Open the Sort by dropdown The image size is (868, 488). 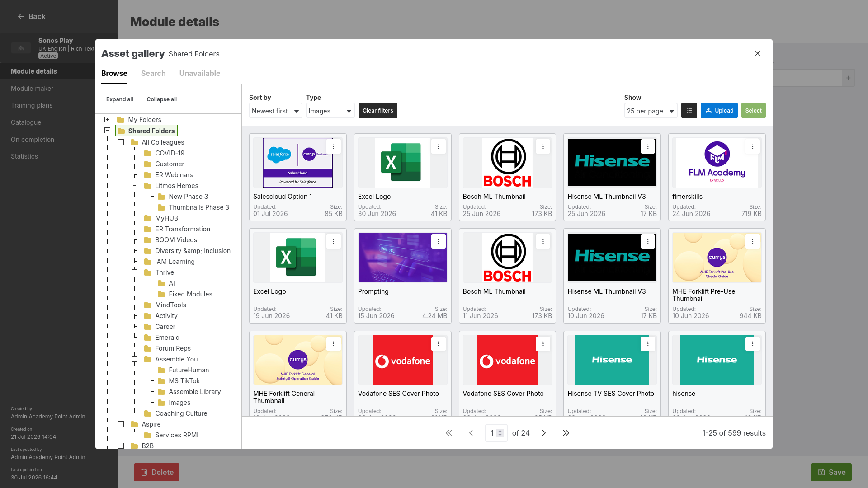click(x=275, y=111)
